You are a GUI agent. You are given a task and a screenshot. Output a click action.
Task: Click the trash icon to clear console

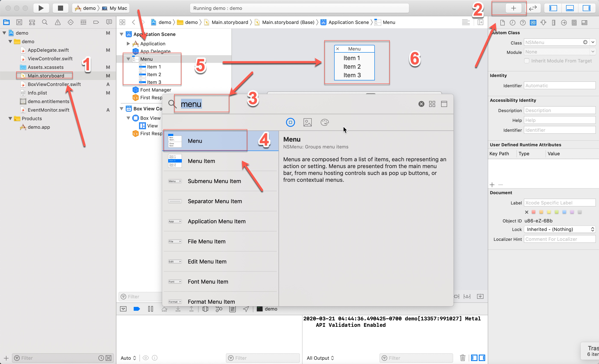[463, 358]
